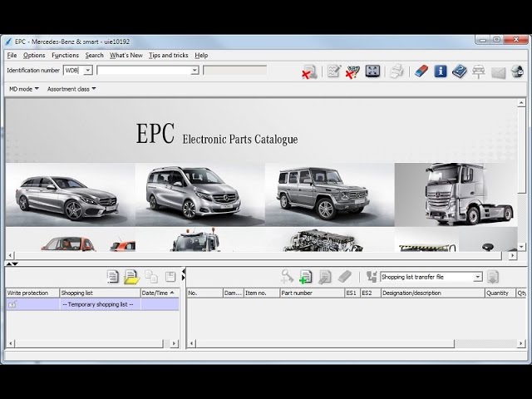Screen dimensions: 532x399
Task: Click the Designation/description column header
Action: click(x=432, y=293)
